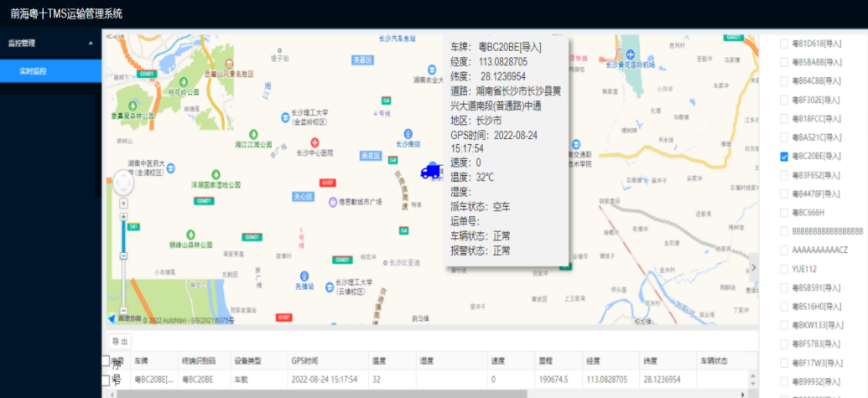Viewport: 868px width, 398px height.
Task: Pan the map right with the right arrow
Action: pyautogui.click(x=131, y=182)
